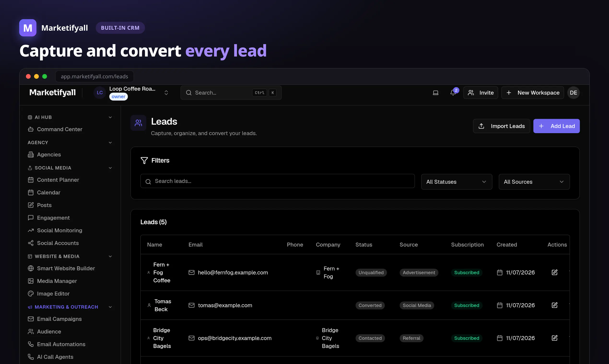Image resolution: width=609 pixels, height=364 pixels.
Task: Click the Contacted status badge
Action: pos(370,338)
